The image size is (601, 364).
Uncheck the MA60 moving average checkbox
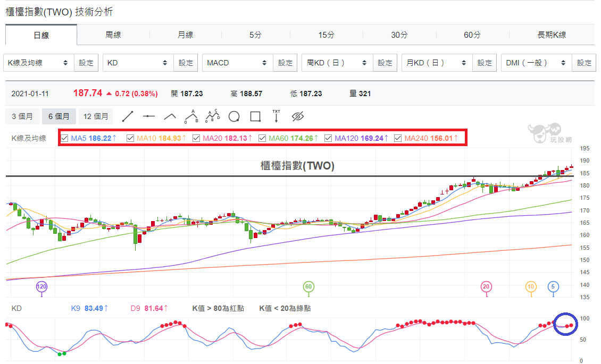(x=262, y=138)
